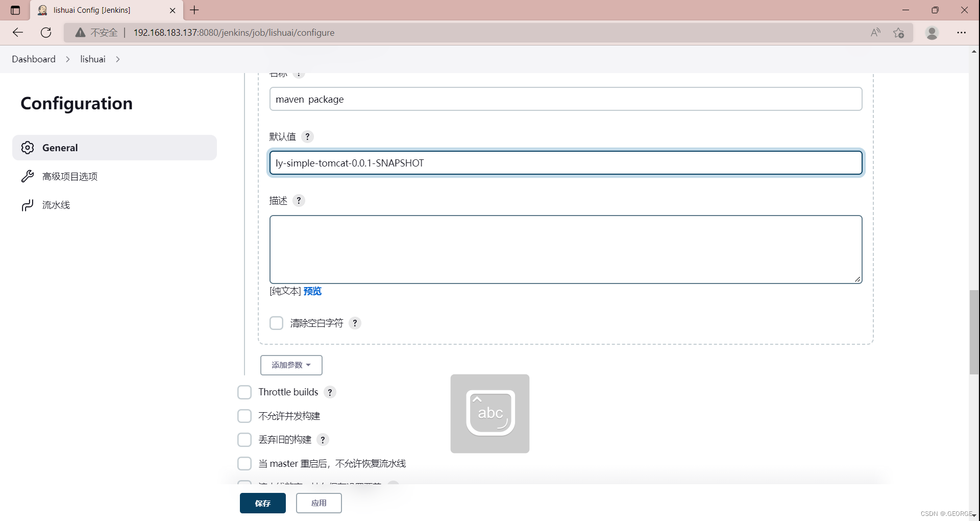Viewport: 980px width, 521px height.
Task: Open browser settings and more menu
Action: coord(962,33)
